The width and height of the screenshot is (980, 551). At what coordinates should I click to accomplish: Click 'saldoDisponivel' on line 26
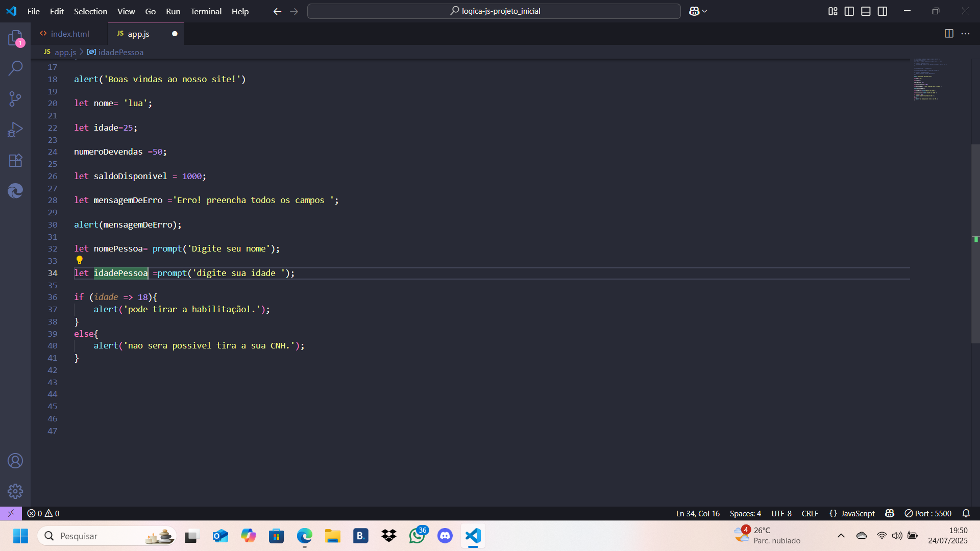point(130,176)
